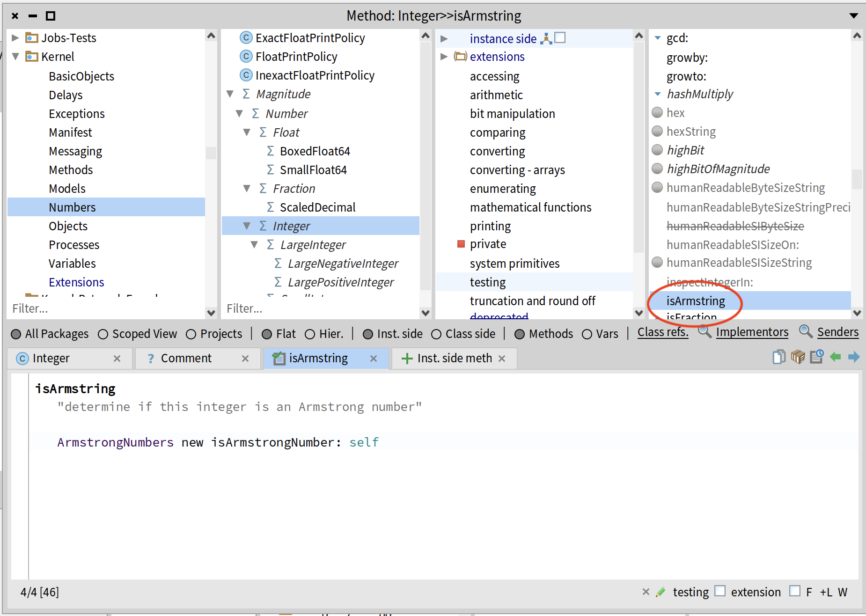The image size is (866, 616).
Task: Click the magnifier icon before Senders
Action: tap(806, 331)
